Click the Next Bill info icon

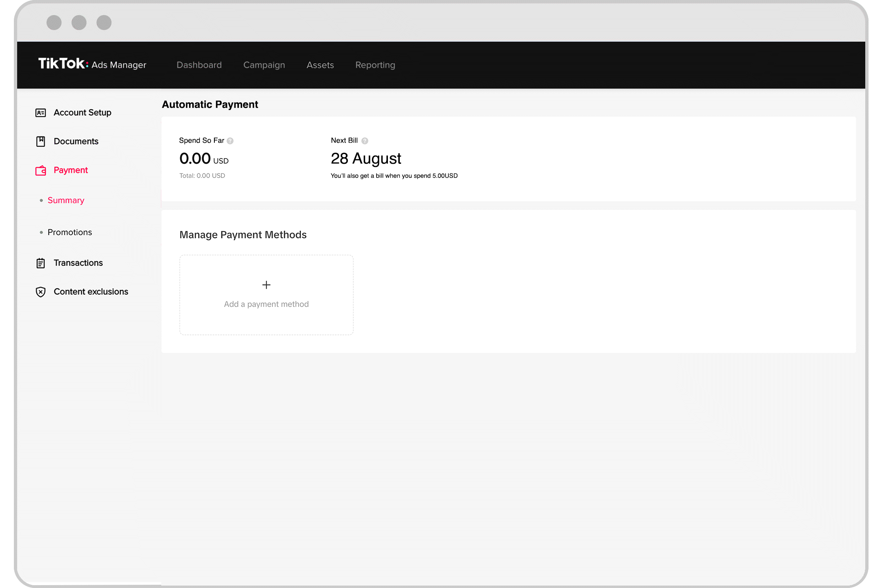367,140
